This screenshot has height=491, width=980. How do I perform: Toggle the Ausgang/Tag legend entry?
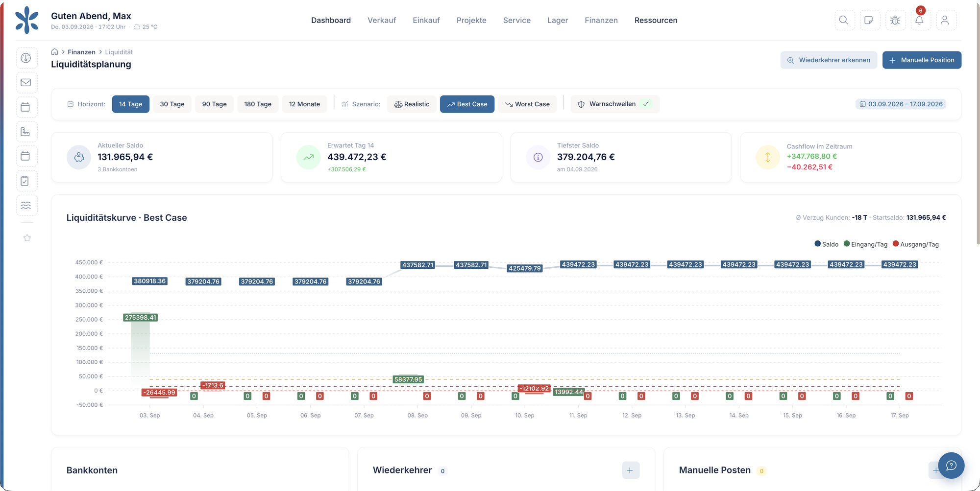[x=916, y=244]
